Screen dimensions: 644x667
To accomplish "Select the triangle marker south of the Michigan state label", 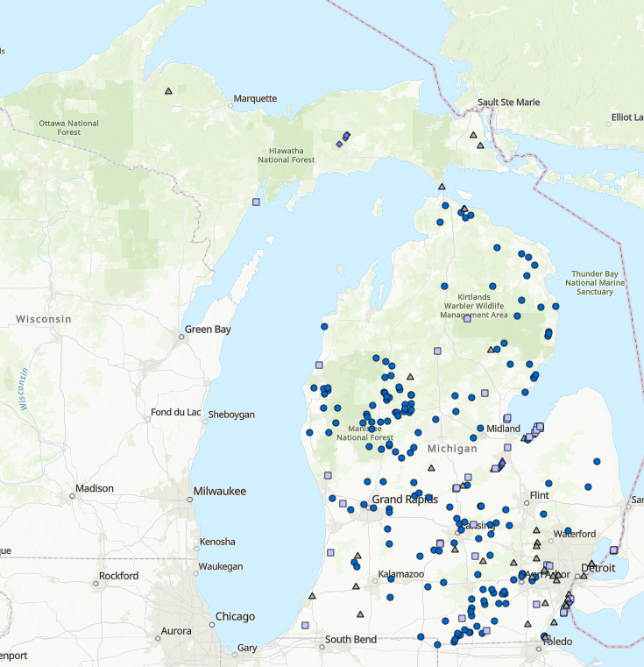I will pos(431,468).
